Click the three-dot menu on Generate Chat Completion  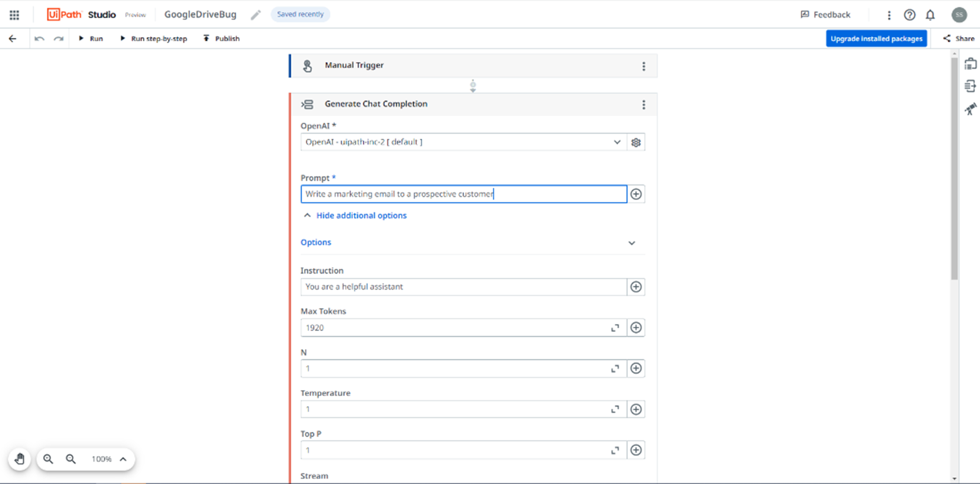(644, 104)
